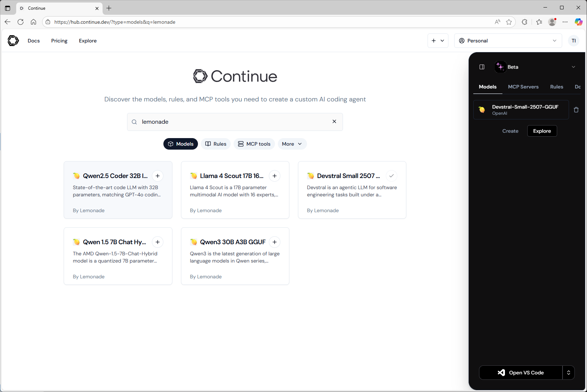Image resolution: width=587 pixels, height=392 pixels.
Task: Refresh the browser page
Action: pyautogui.click(x=21, y=22)
